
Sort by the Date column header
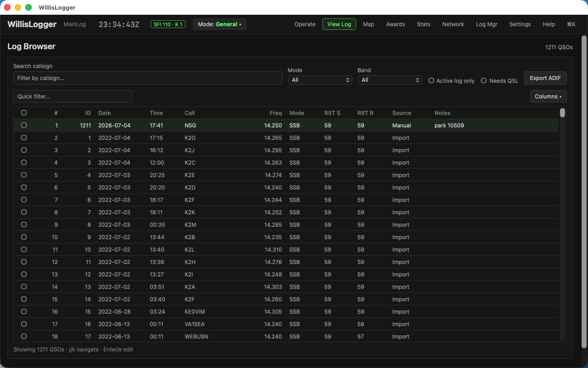105,113
